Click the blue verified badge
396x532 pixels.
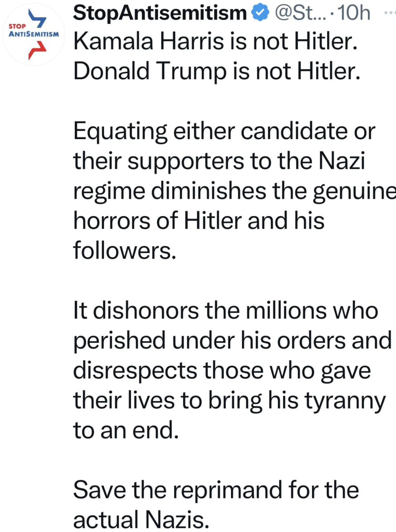click(x=260, y=13)
